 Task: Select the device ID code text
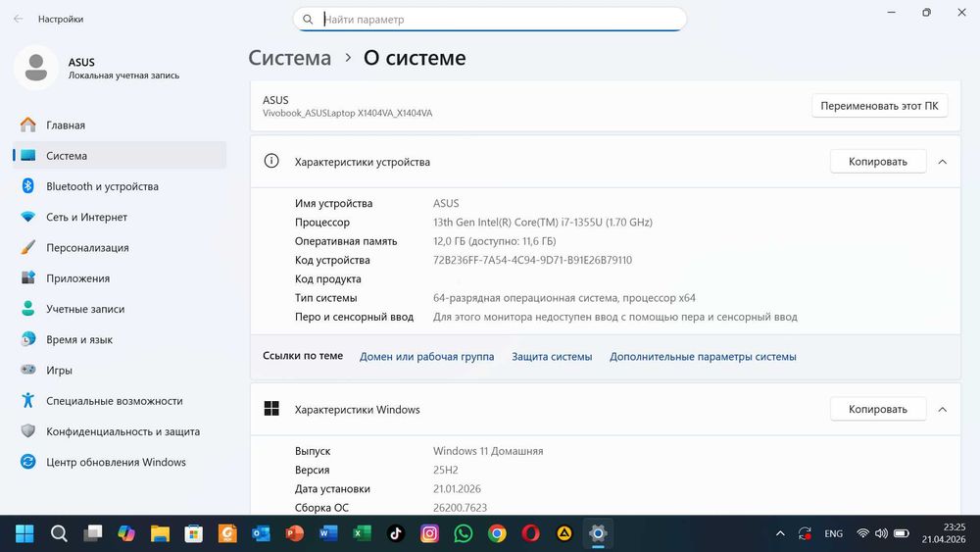tap(532, 260)
